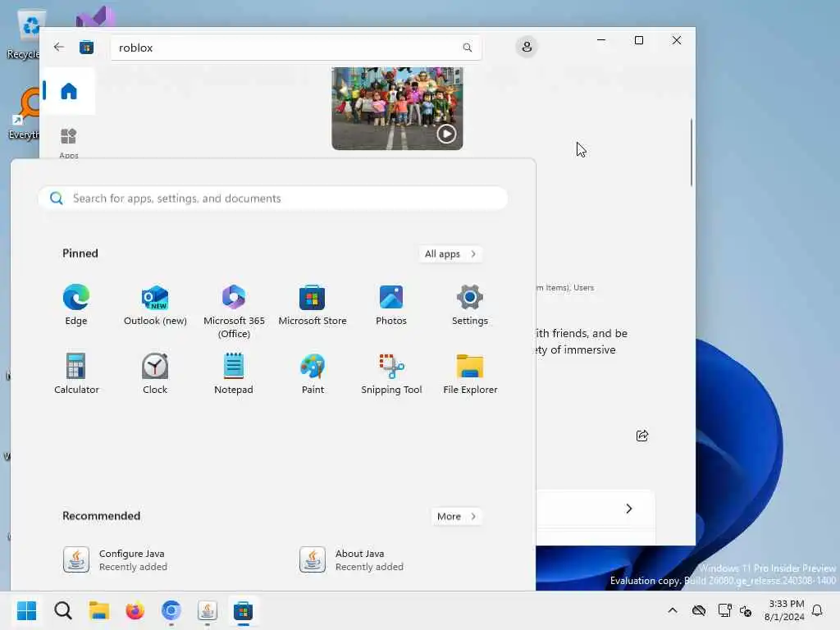This screenshot has width=840, height=630.
Task: Show More recommended items
Action: (x=456, y=517)
